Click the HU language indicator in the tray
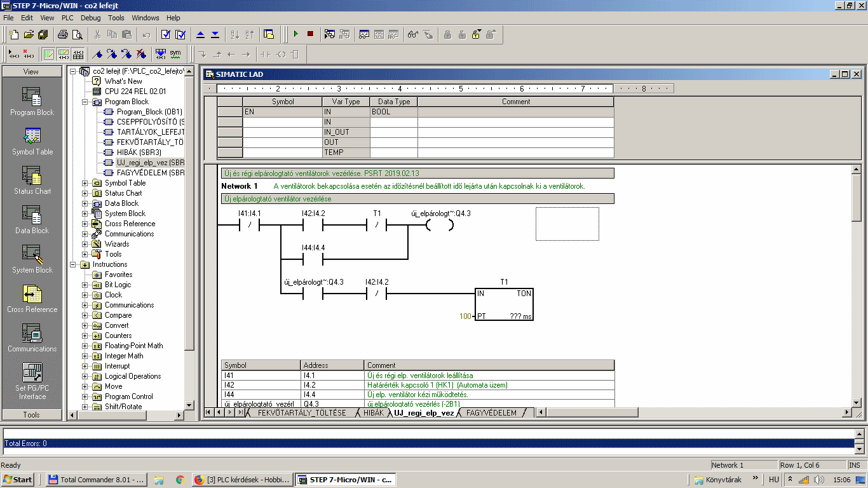Viewport: 868px width, 488px height. (773, 480)
